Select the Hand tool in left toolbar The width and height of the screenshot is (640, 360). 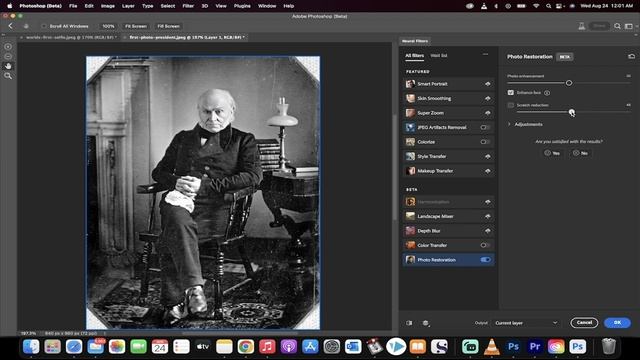[8, 66]
